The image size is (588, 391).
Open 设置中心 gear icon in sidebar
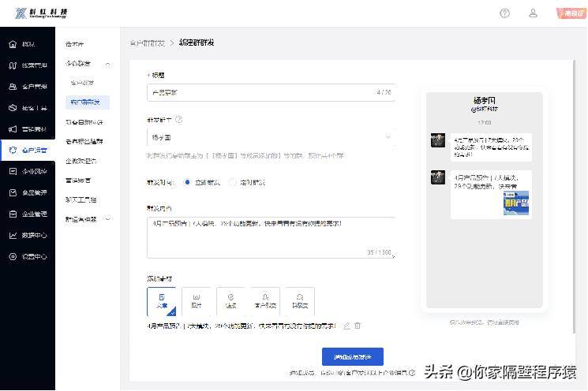coord(13,256)
